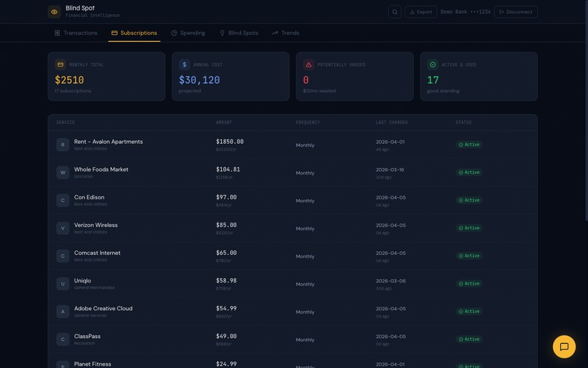Click the $54.99 Adobe amount
Screen dimensions: 588x368
pyautogui.click(x=226, y=308)
